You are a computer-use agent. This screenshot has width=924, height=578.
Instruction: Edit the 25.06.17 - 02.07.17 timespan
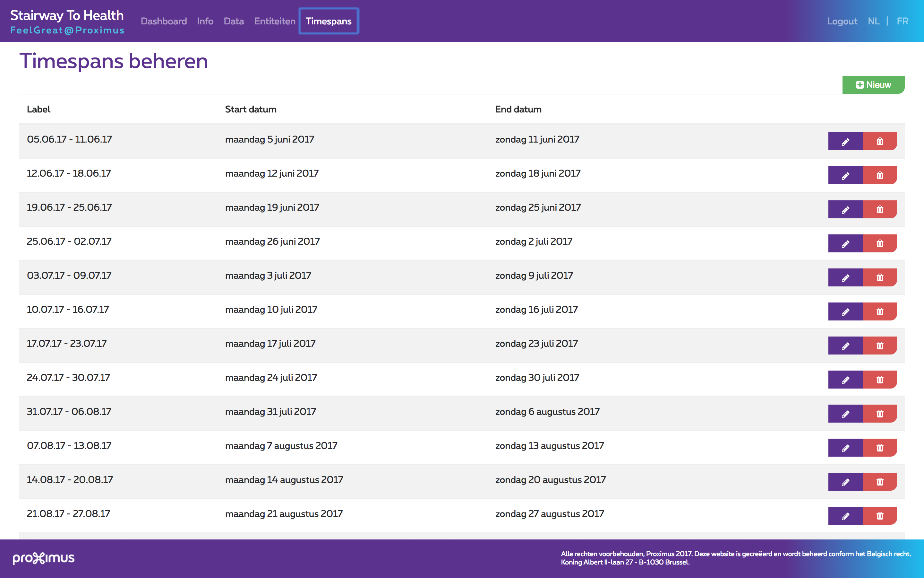(x=845, y=243)
